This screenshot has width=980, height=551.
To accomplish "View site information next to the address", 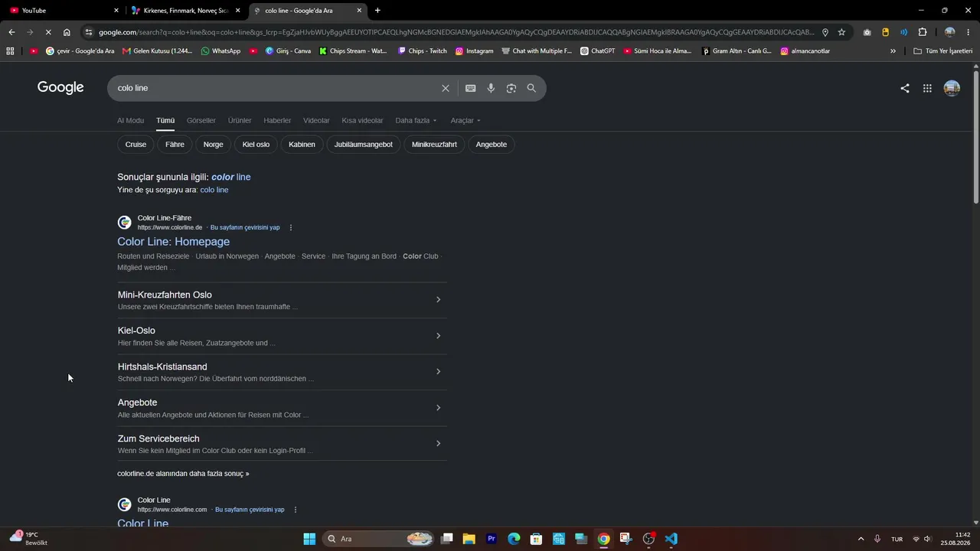I will [89, 32].
